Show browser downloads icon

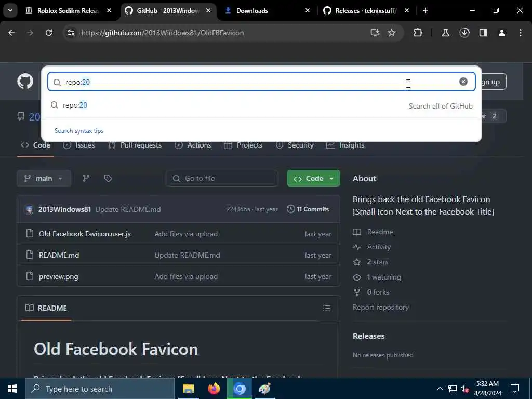464,33
